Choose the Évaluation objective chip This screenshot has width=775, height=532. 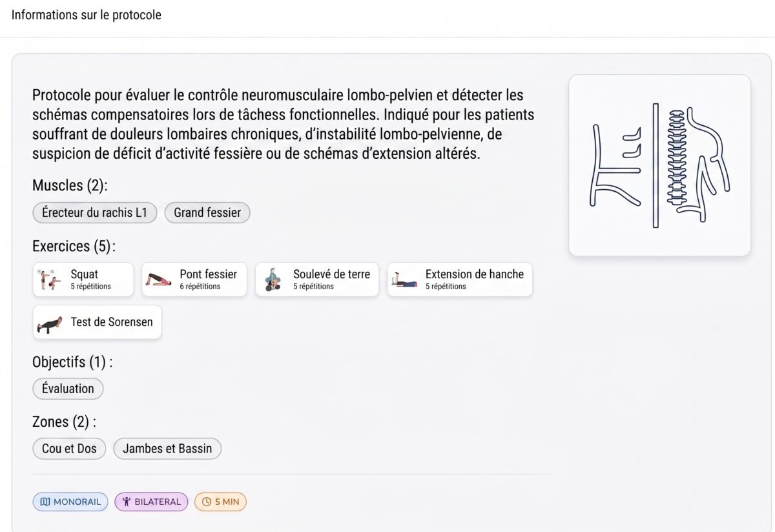[x=68, y=389]
